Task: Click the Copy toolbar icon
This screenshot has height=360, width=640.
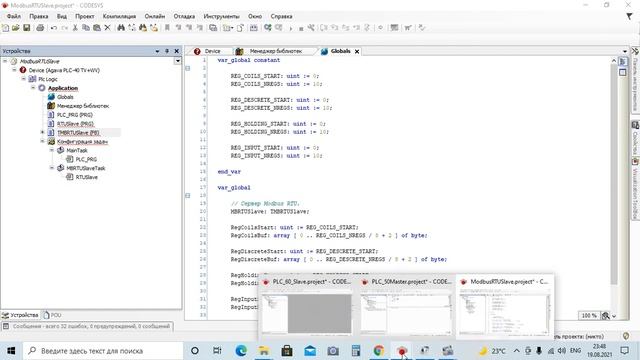Action: [86, 28]
